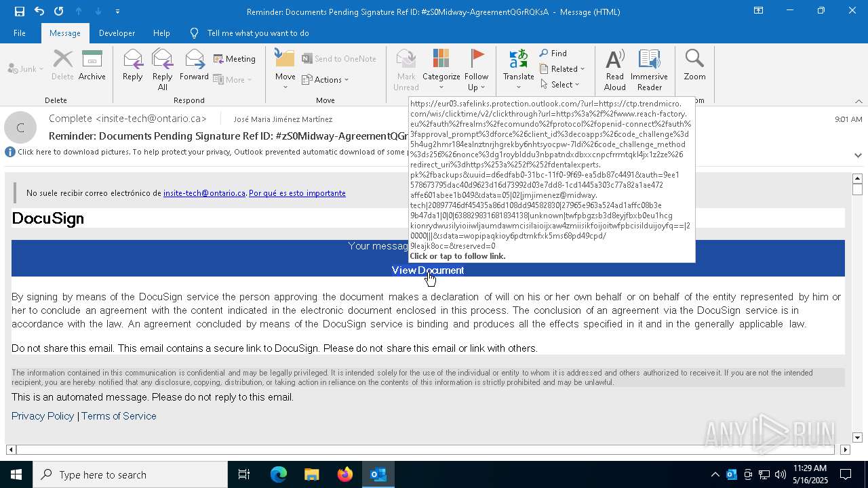Click the View Document link
Viewport: 868px width, 488px height.
(x=428, y=270)
